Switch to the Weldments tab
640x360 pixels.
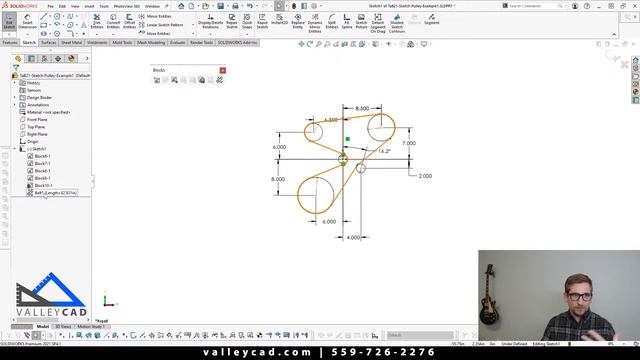pos(97,42)
